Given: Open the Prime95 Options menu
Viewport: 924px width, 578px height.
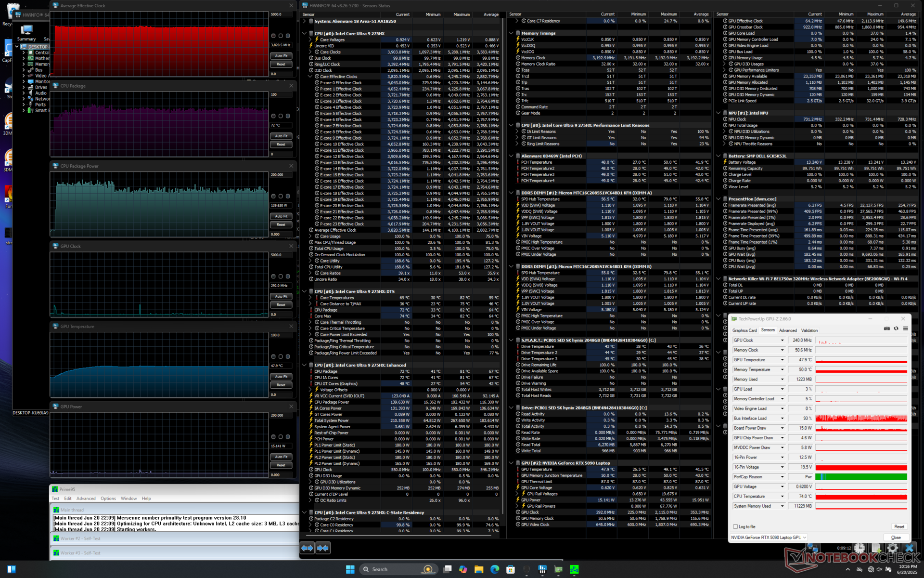Looking at the screenshot, I should point(108,499).
